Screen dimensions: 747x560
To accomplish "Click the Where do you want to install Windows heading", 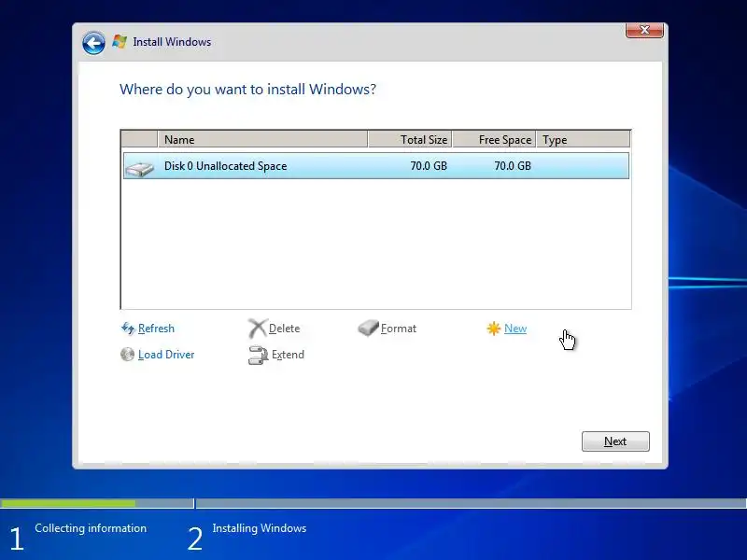I will 247,89.
